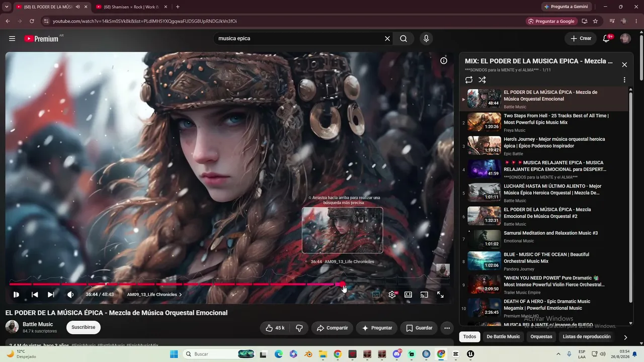Save video with the Guardar button
Viewport: 644px width, 362px height.
click(x=419, y=328)
